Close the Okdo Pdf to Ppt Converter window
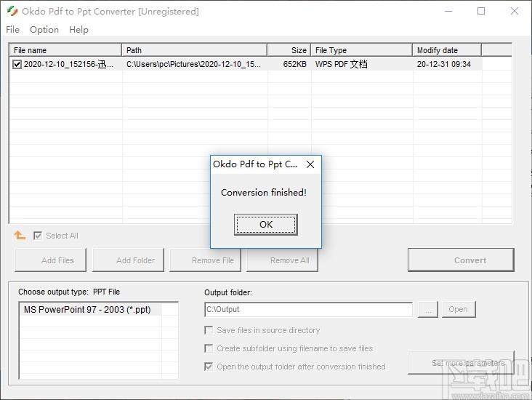 [515, 11]
